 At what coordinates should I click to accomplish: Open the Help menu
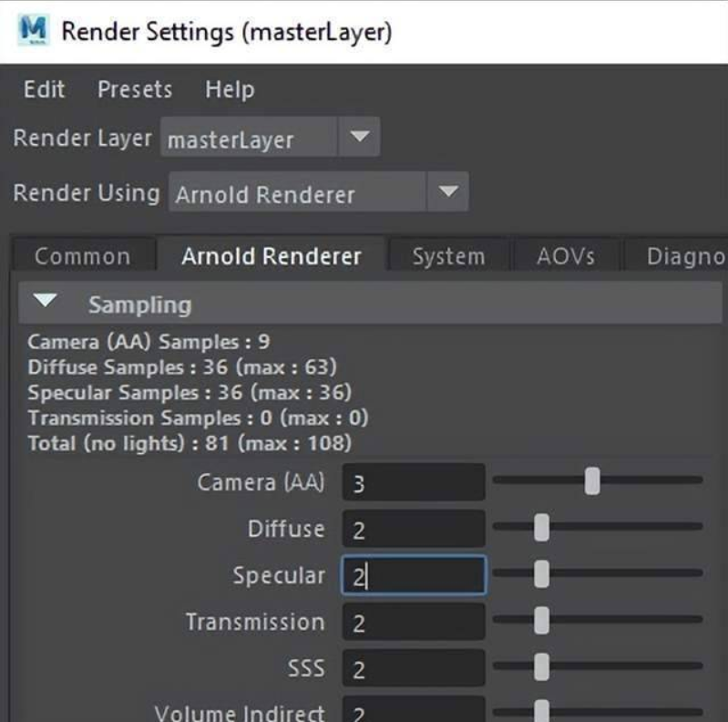point(230,89)
